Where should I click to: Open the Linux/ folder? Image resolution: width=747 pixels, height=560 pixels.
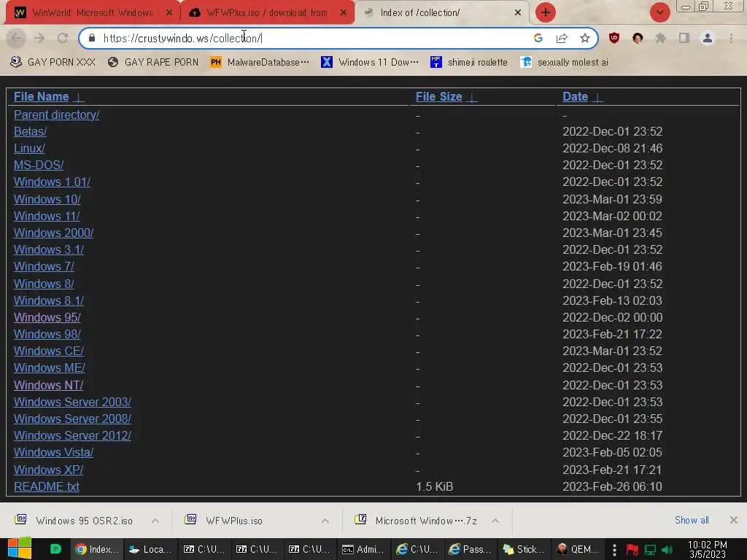click(29, 149)
